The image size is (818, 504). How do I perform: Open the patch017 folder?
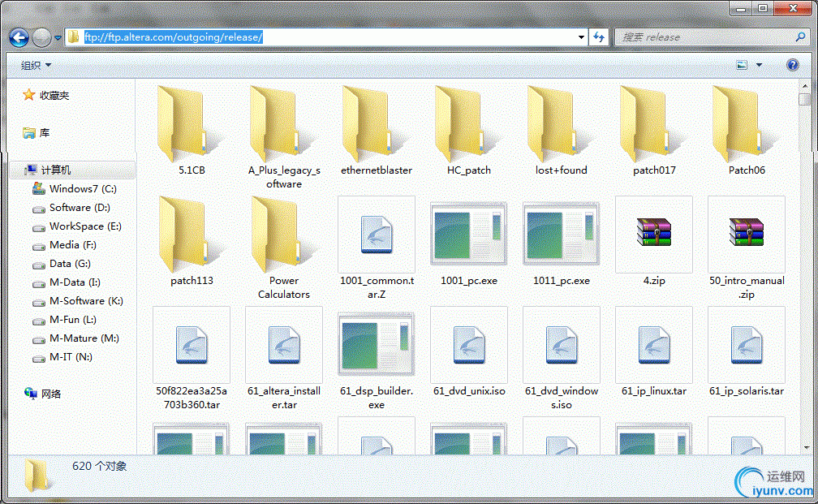pyautogui.click(x=654, y=131)
